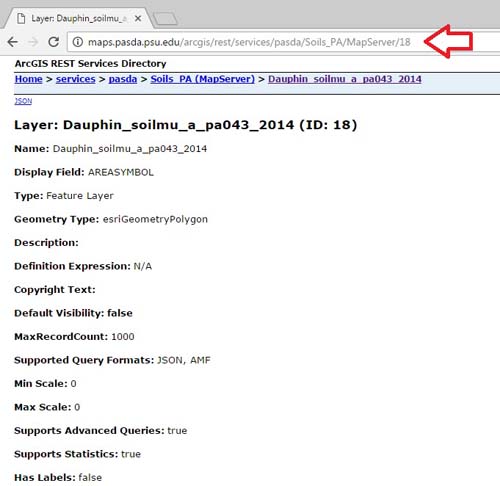Open the Home breadcrumb link
The image size is (500, 486).
tap(29, 79)
